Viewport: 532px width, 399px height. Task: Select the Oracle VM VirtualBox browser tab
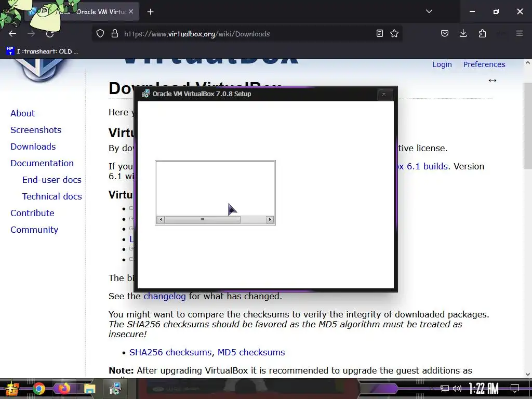pos(82,12)
